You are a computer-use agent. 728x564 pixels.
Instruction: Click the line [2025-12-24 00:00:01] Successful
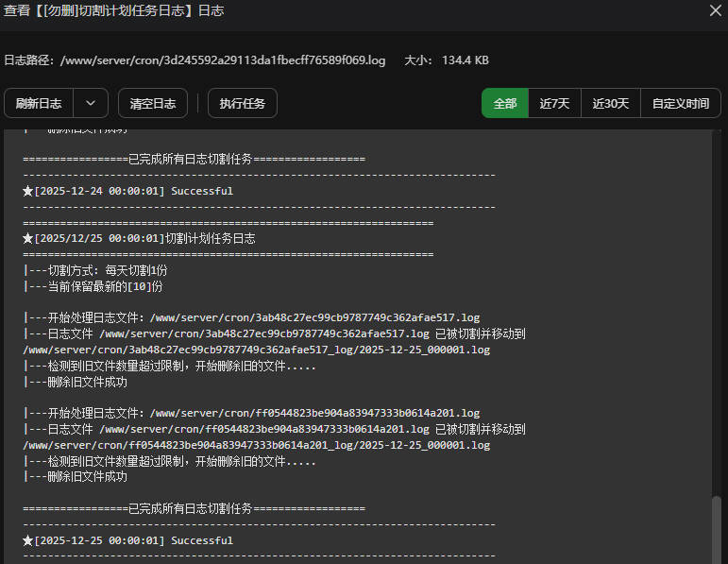[128, 191]
